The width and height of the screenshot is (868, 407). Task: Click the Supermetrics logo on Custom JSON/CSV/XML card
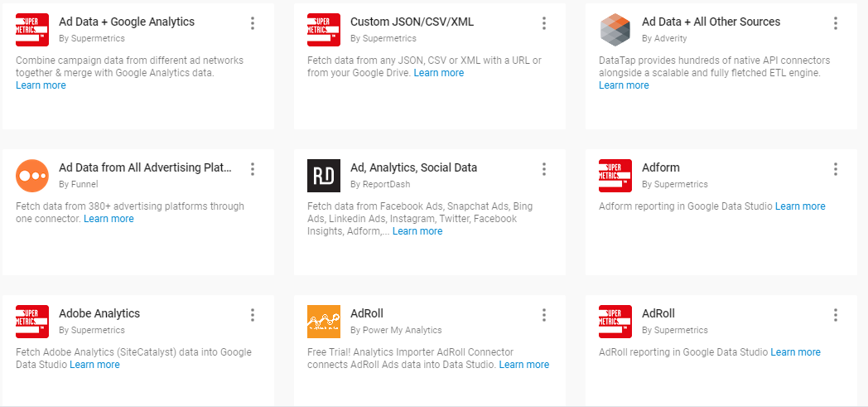(x=324, y=30)
